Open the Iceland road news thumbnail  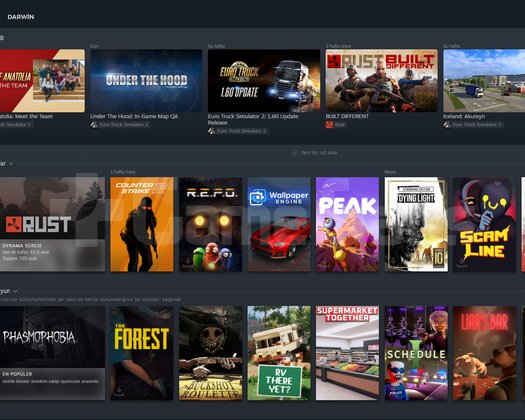484,81
